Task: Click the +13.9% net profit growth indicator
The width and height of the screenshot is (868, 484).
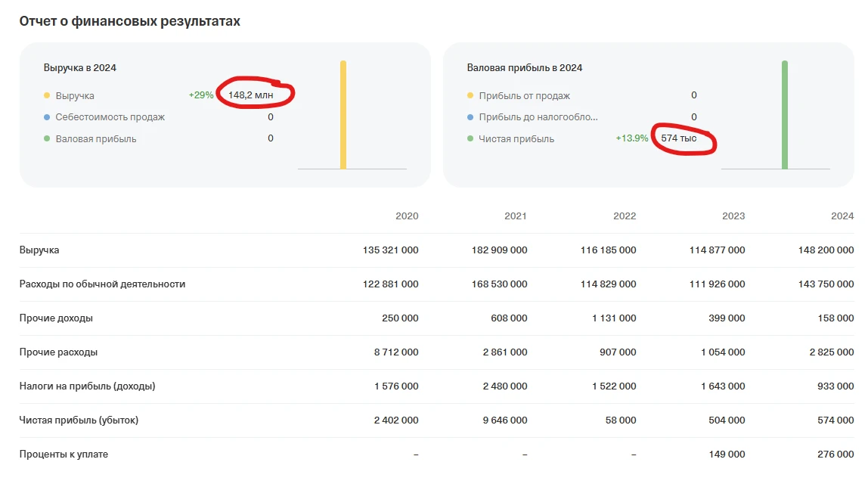Action: [632, 138]
